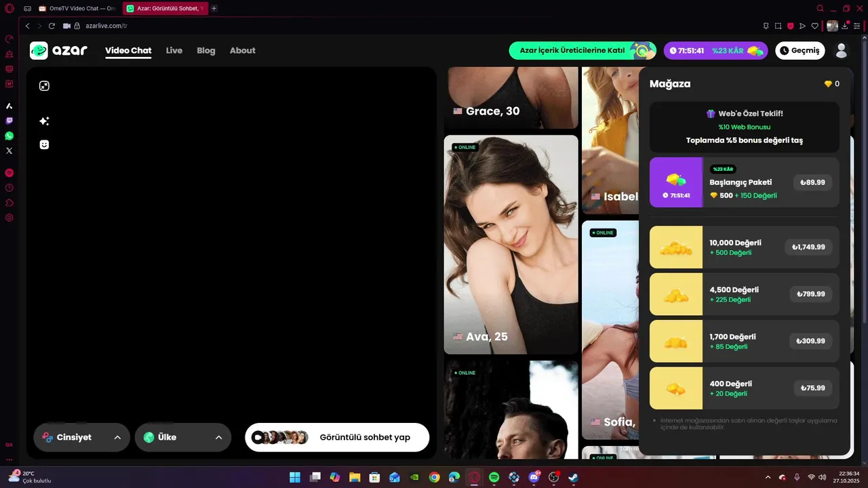Open Settings gear icon in Opera sidebar
The width and height of the screenshot is (868, 488).
click(x=9, y=218)
